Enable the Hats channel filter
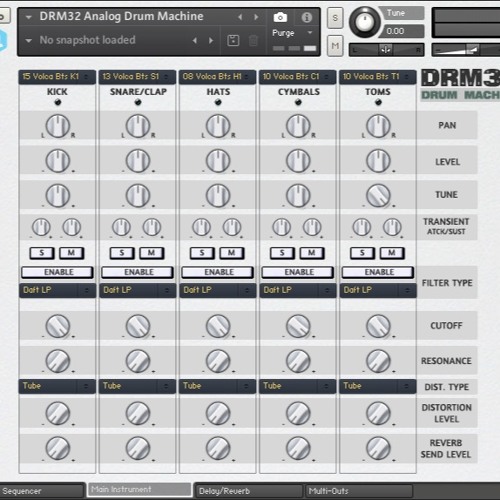 tap(218, 272)
